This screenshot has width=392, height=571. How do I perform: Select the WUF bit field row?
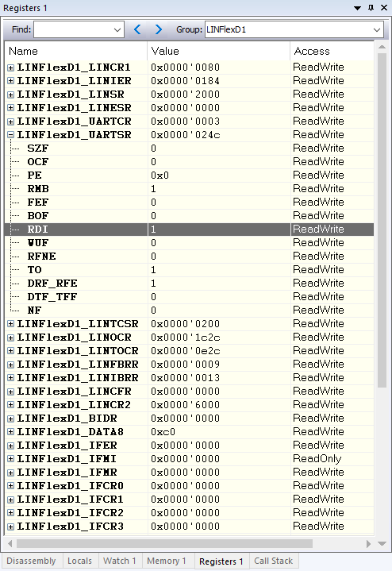190,242
